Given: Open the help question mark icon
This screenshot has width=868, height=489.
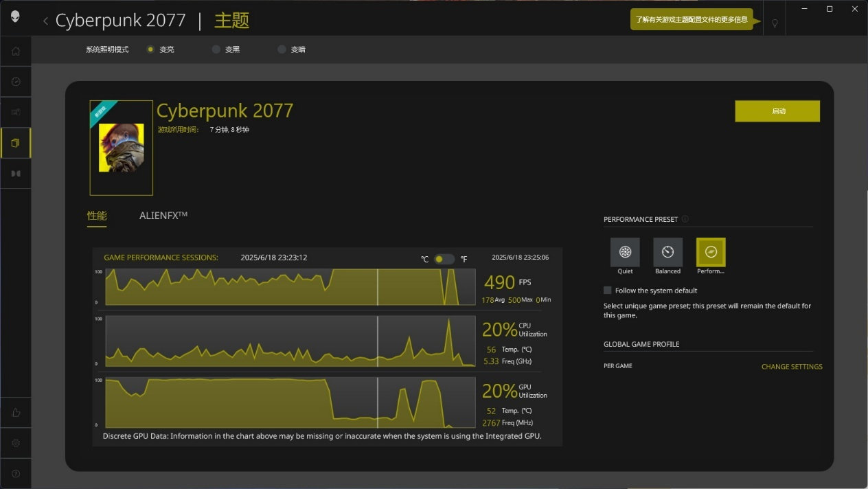Looking at the screenshot, I should coord(16,473).
